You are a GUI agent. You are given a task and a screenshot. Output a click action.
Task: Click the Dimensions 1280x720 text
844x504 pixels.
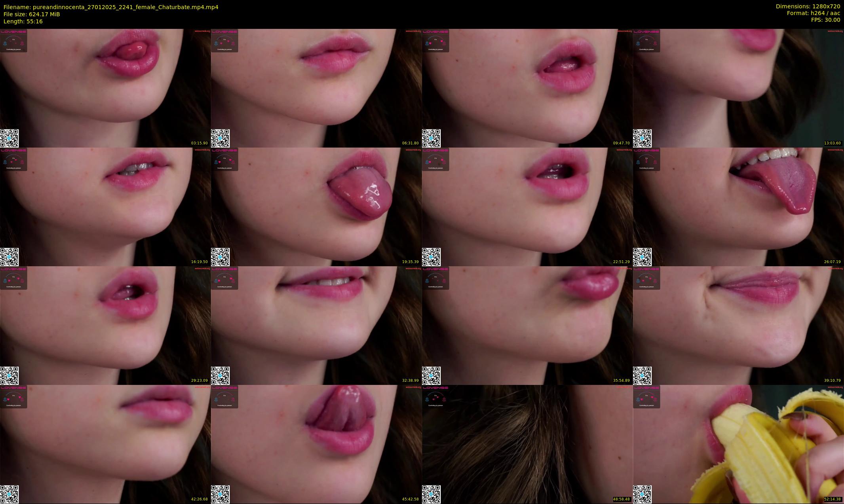coord(808,6)
